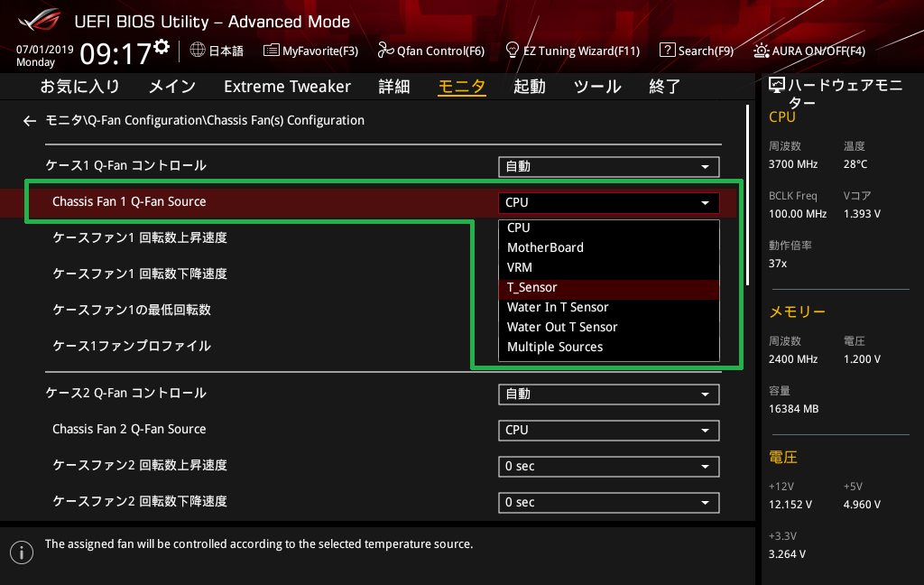Image resolution: width=924 pixels, height=585 pixels.
Task: Click the info icon beside help text
Action: click(22, 552)
